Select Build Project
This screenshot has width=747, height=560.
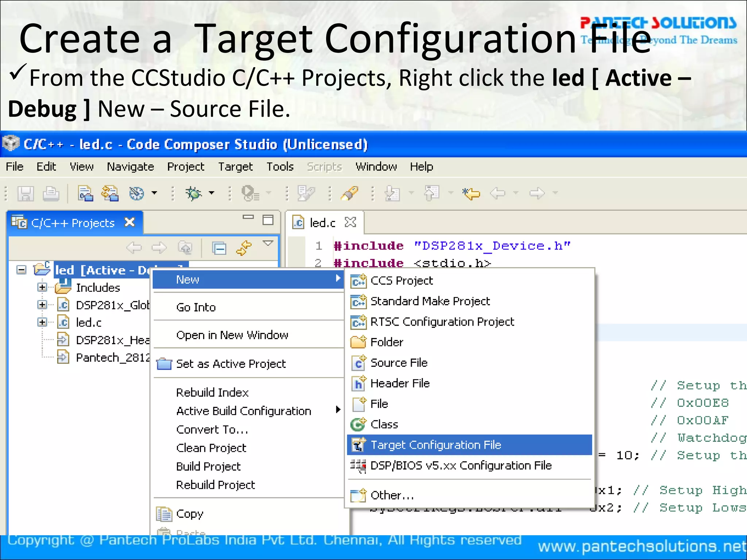click(x=248, y=467)
